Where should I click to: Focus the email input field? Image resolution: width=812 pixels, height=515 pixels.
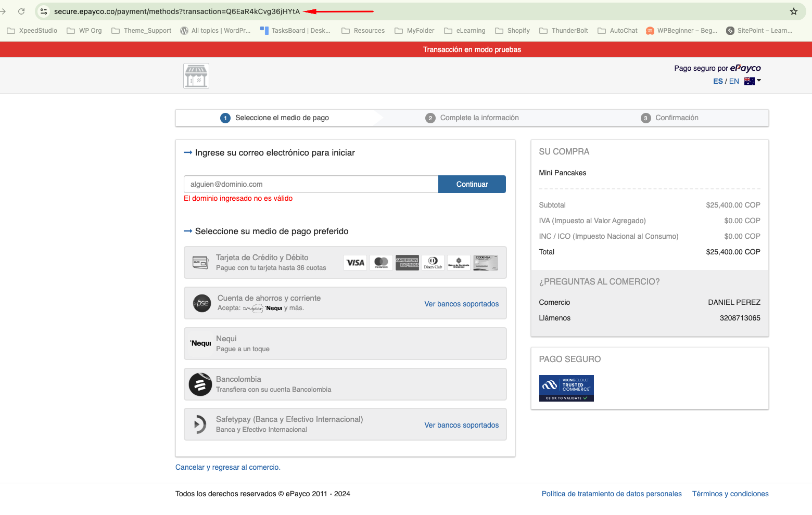point(311,184)
